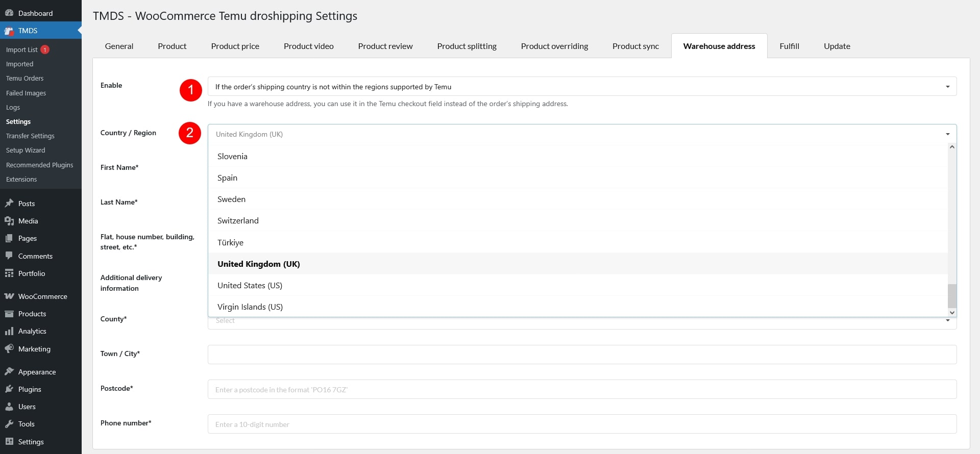Viewport: 980px width, 454px height.
Task: Switch to the Product sync tab
Action: coord(635,46)
